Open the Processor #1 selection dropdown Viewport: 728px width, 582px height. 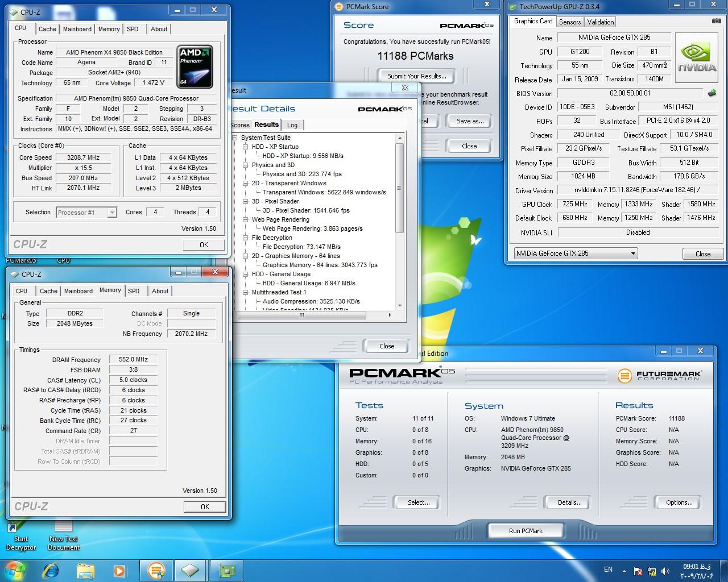[86, 213]
